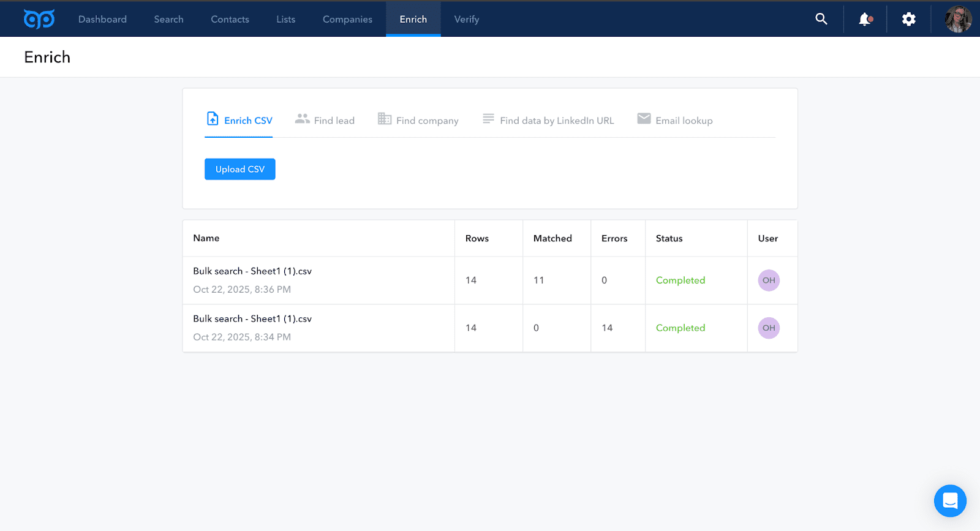Switch to the Find lead tab
The width and height of the screenshot is (980, 531).
[x=325, y=120]
